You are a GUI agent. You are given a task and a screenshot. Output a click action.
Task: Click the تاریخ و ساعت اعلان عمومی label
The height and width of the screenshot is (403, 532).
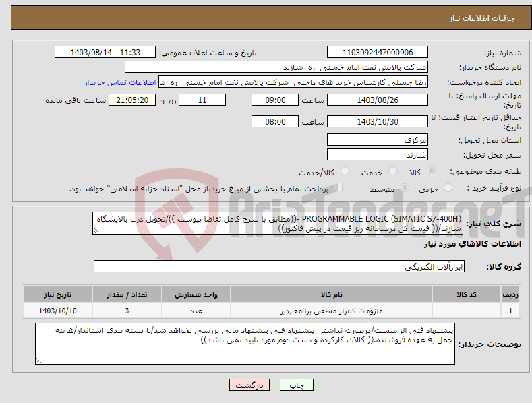click(208, 53)
